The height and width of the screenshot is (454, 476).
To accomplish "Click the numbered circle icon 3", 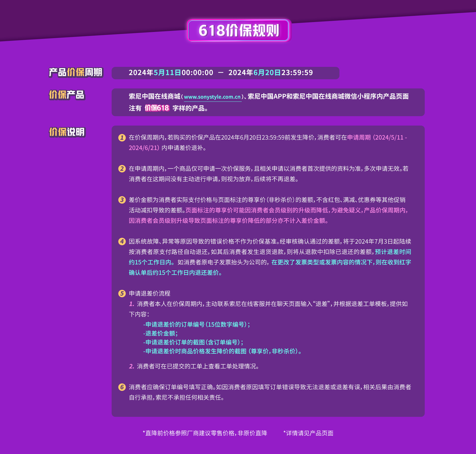I will tap(122, 200).
